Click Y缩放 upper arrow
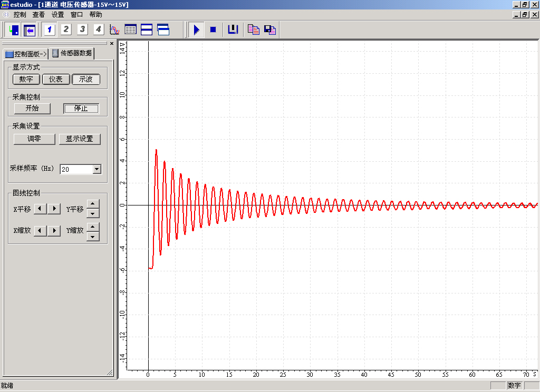The image size is (540, 392). click(x=93, y=227)
